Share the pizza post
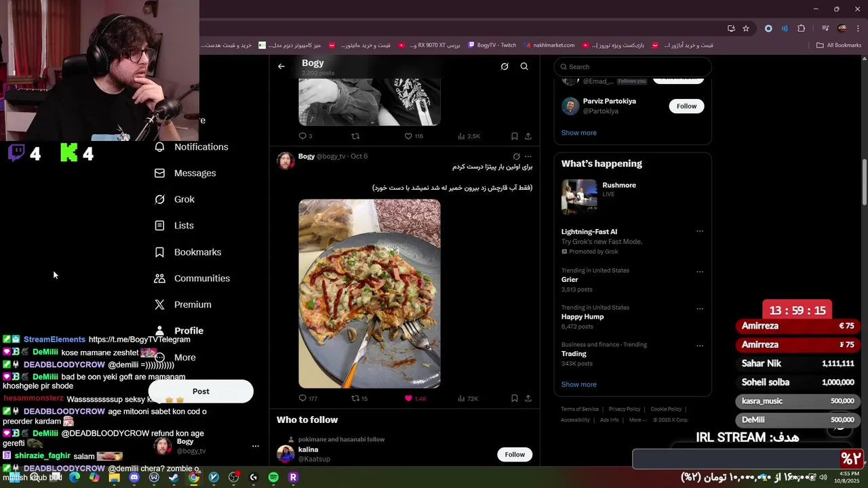The image size is (868, 488). tap(528, 399)
